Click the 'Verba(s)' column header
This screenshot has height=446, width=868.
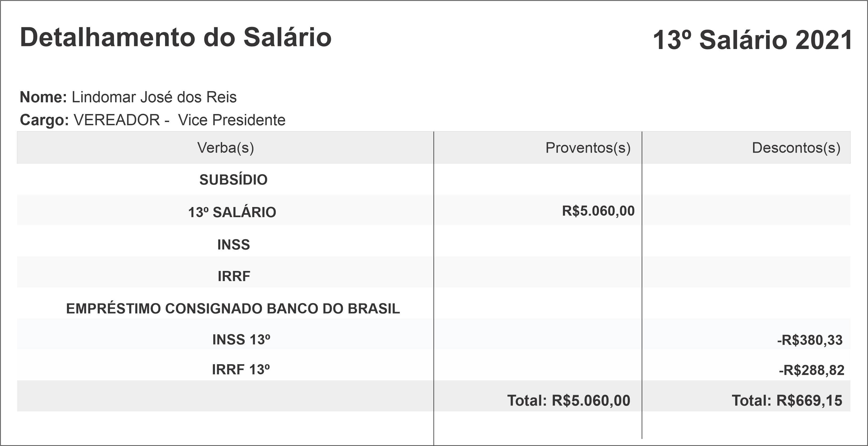pyautogui.click(x=225, y=148)
